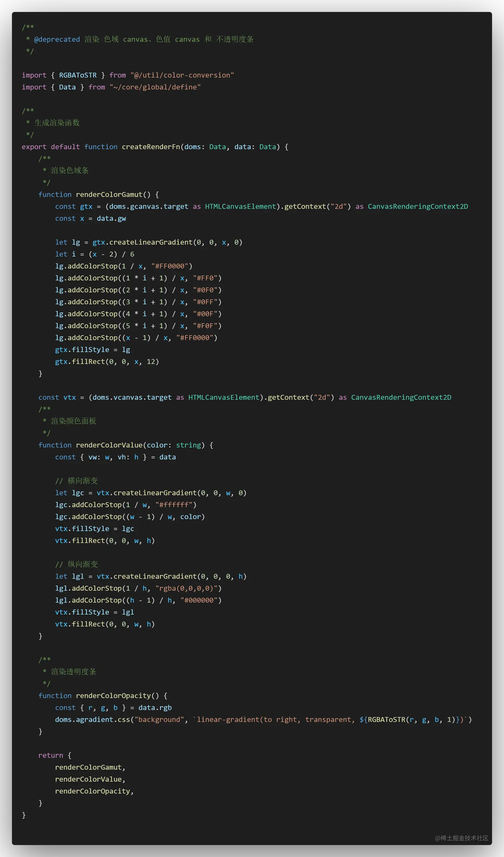Click renderColorOpacity in the return object
This screenshot has height=857, width=504.
[92, 791]
